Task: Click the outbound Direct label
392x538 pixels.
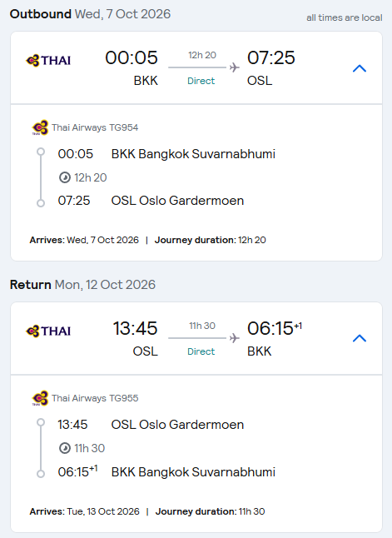Action: (201, 81)
